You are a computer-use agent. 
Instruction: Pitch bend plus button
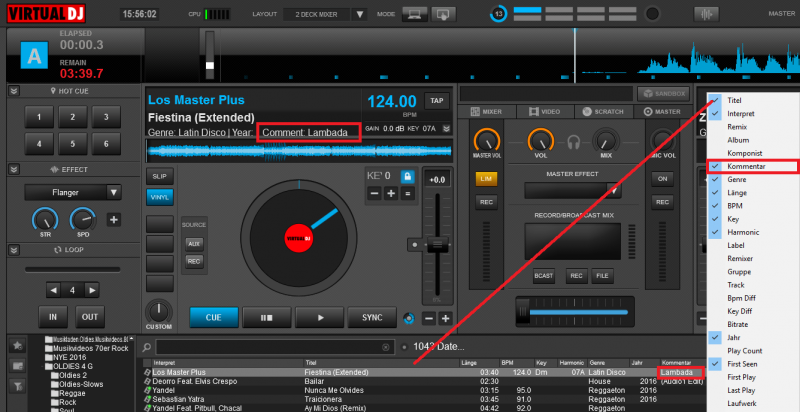click(x=445, y=319)
